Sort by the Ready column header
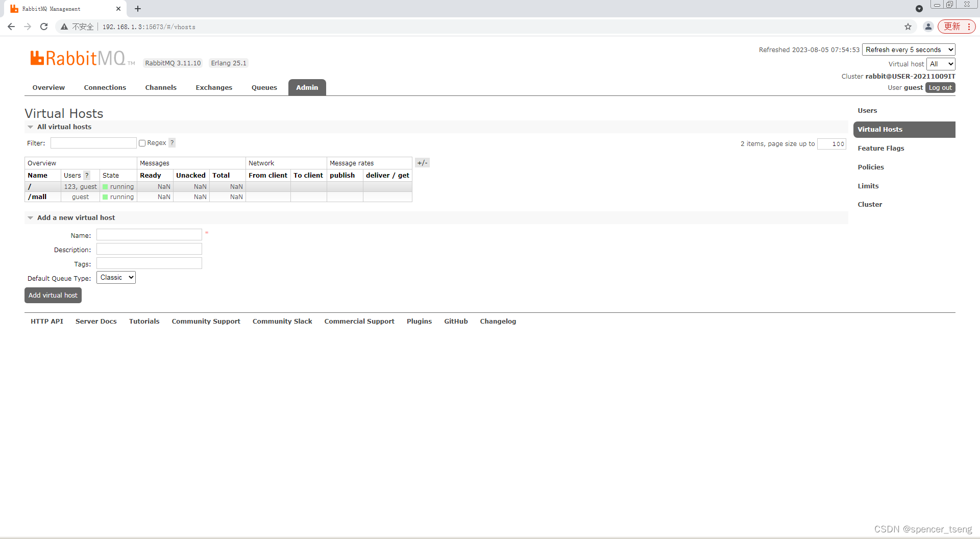Screen dimensions: 980x539 pos(151,175)
